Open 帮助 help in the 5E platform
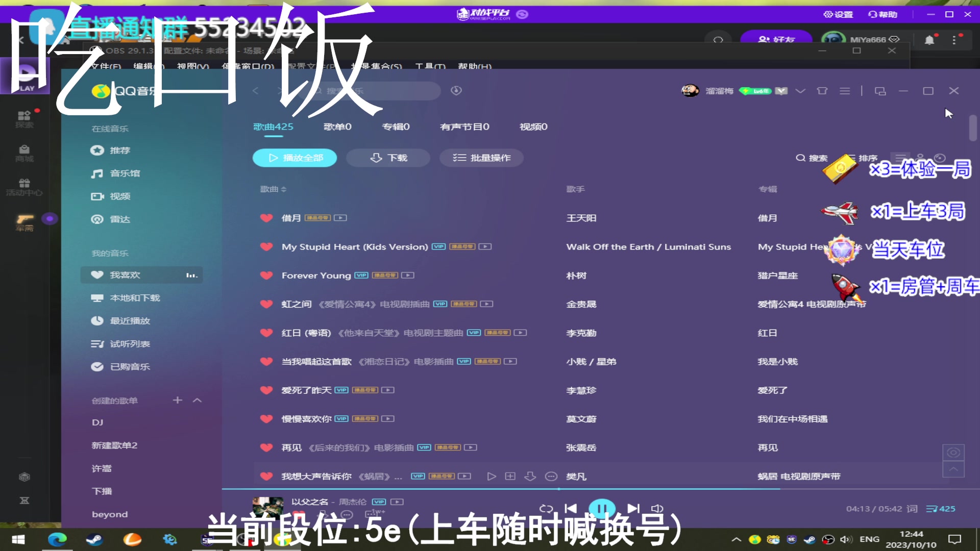The height and width of the screenshot is (551, 980). (x=883, y=14)
